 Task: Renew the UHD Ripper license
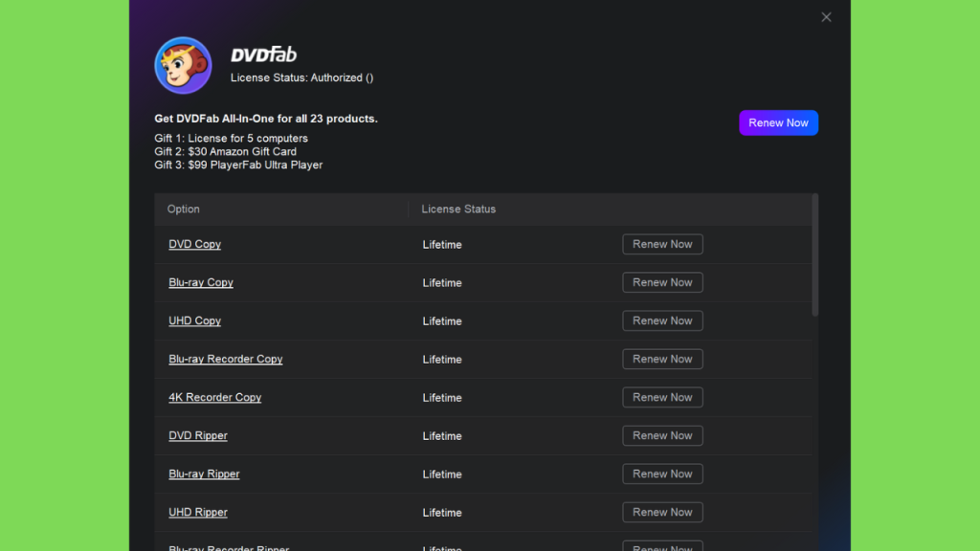point(662,513)
